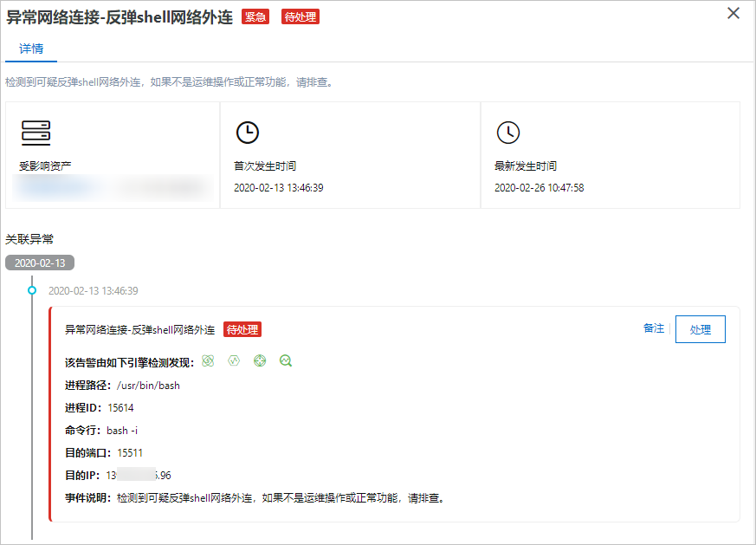Click the server icon above 受影响资产
The height and width of the screenshot is (545, 756).
click(36, 133)
